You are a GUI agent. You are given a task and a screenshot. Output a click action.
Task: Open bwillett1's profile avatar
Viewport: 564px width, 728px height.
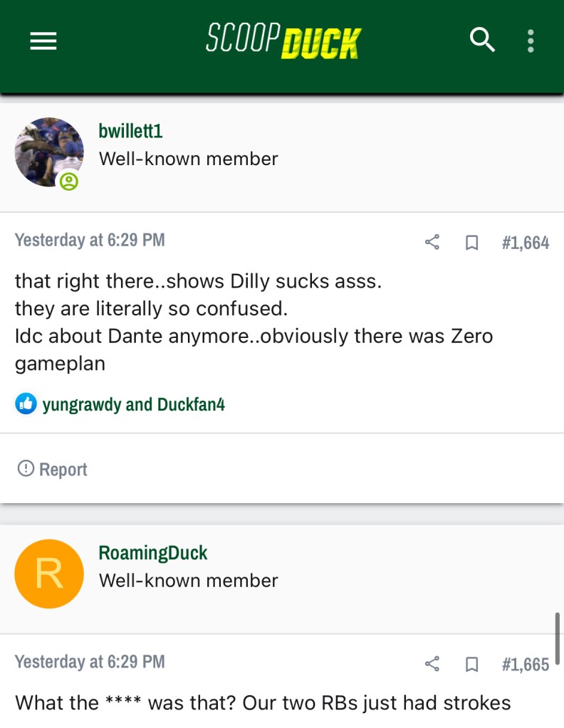point(48,152)
